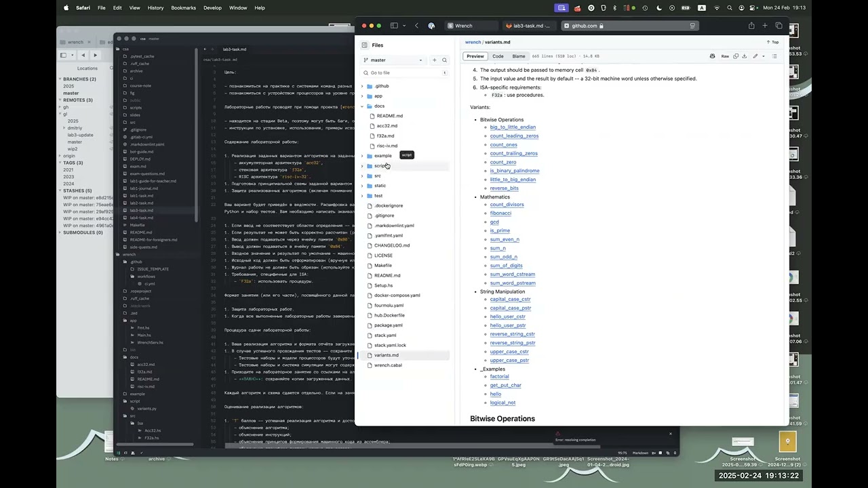Copy raw file contents icon
The height and width of the screenshot is (488, 868).
(x=736, y=56)
